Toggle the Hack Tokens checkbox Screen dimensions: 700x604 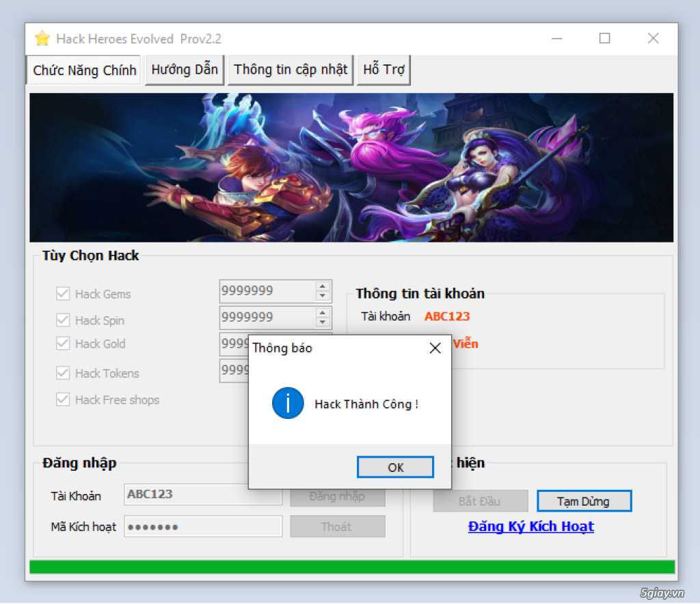(x=62, y=373)
